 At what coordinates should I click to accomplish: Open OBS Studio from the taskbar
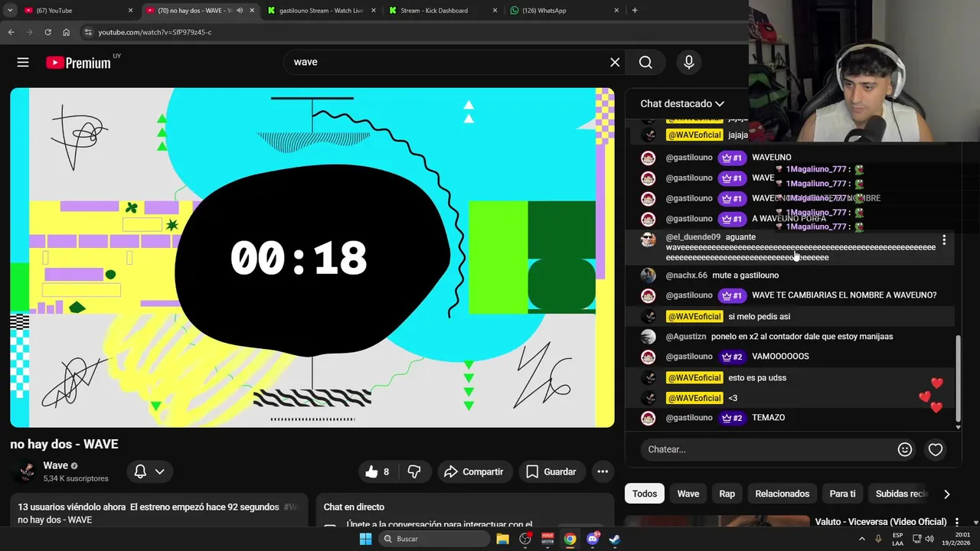click(x=525, y=539)
